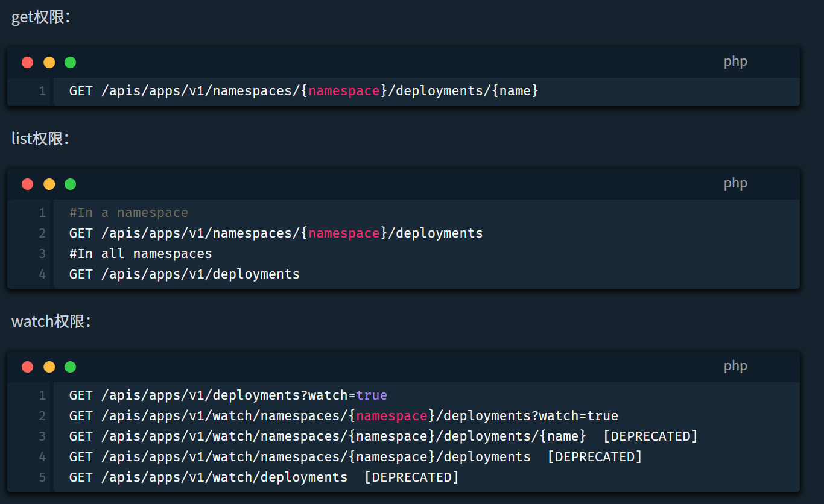This screenshot has height=504, width=824.
Task: Click line number 5 in watch权限 block
Action: point(42,477)
